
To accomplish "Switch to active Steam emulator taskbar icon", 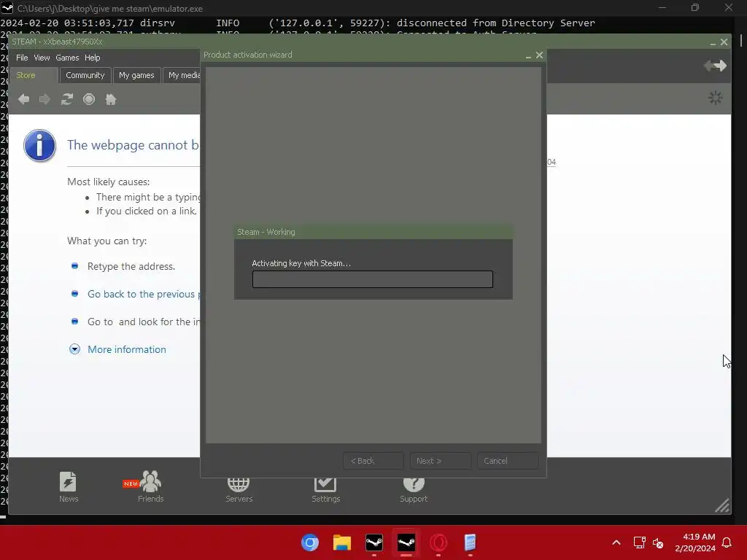I will pyautogui.click(x=406, y=542).
